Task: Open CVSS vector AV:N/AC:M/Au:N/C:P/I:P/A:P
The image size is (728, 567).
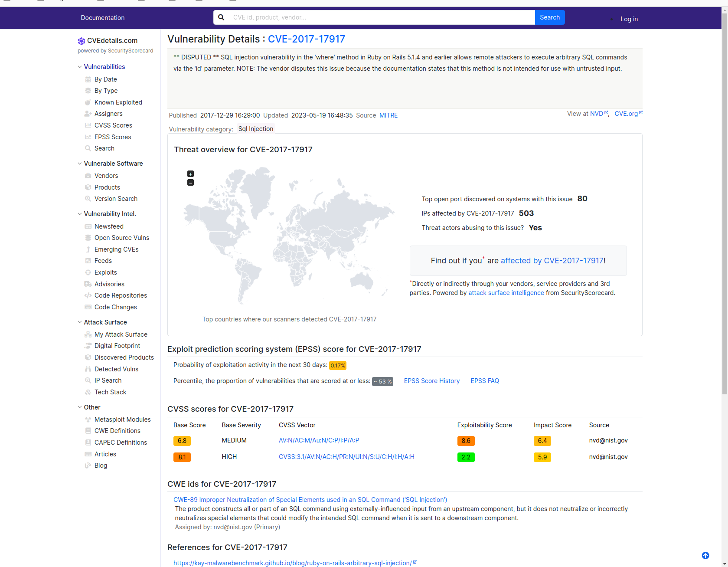Action: pos(319,440)
